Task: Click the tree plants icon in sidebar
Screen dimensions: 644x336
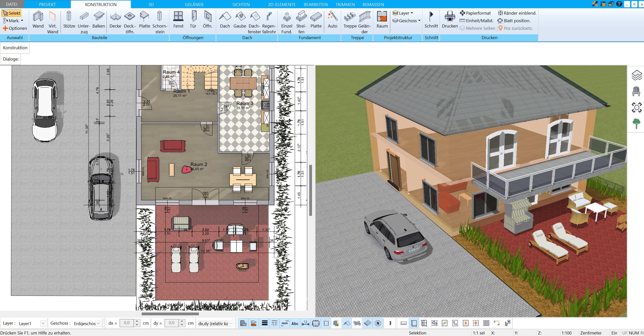Action: [x=636, y=124]
